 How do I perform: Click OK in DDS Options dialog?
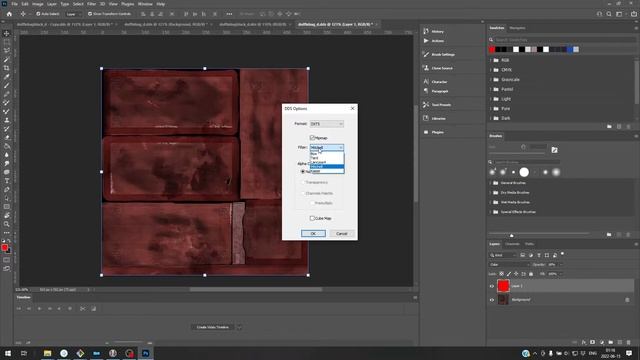pyautogui.click(x=313, y=233)
